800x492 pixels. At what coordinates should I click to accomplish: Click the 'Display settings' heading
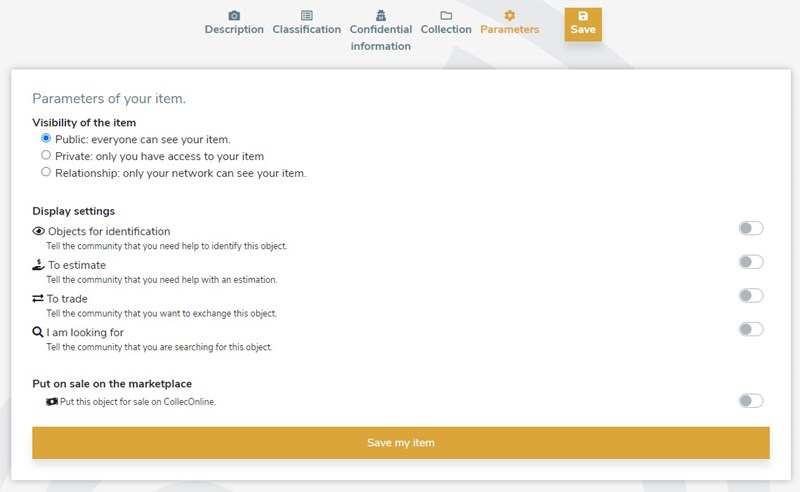[73, 211]
